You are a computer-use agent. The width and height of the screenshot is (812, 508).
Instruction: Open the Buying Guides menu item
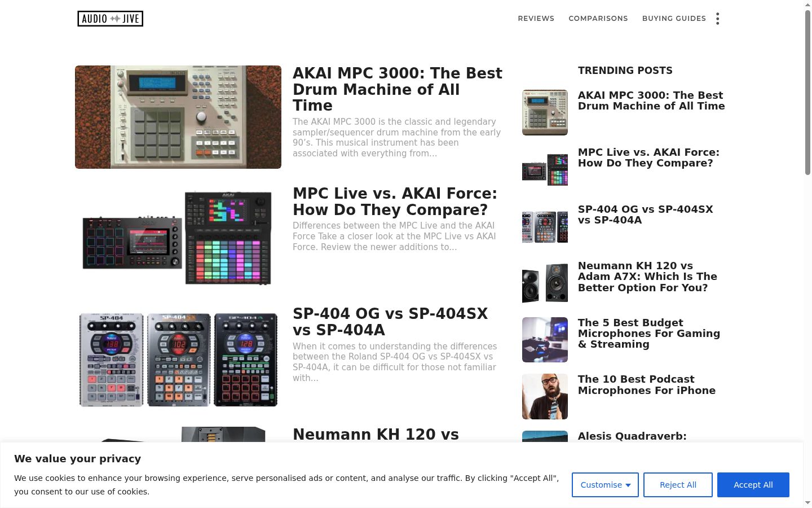[674, 19]
